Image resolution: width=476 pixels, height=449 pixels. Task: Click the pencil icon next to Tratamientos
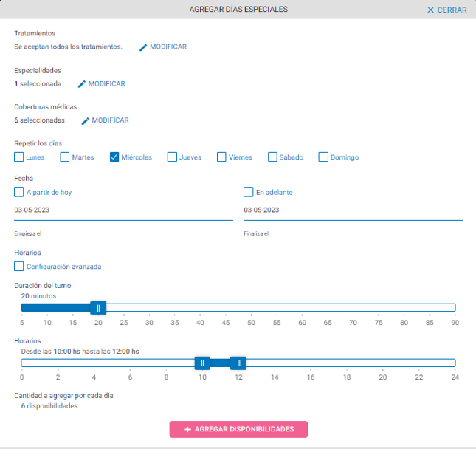pos(144,47)
